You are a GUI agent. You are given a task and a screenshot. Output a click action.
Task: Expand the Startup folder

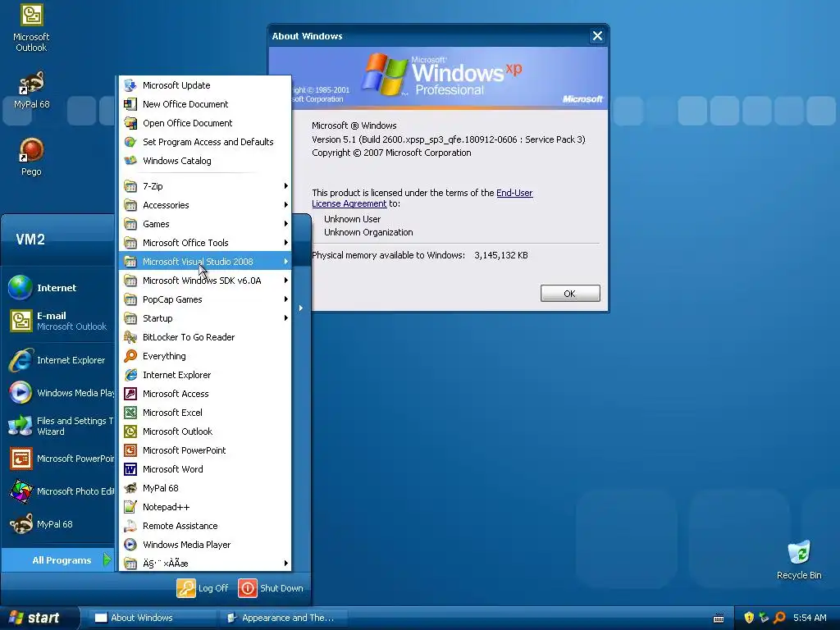pos(204,317)
